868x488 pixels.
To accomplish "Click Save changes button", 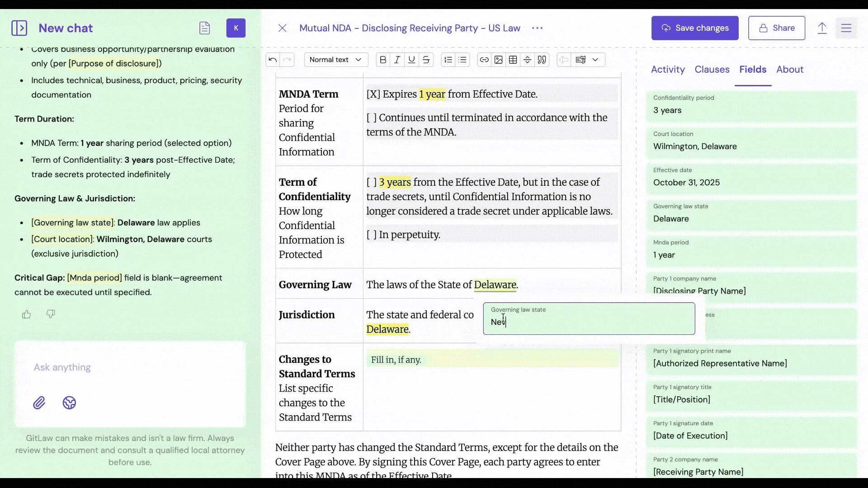I will [695, 28].
